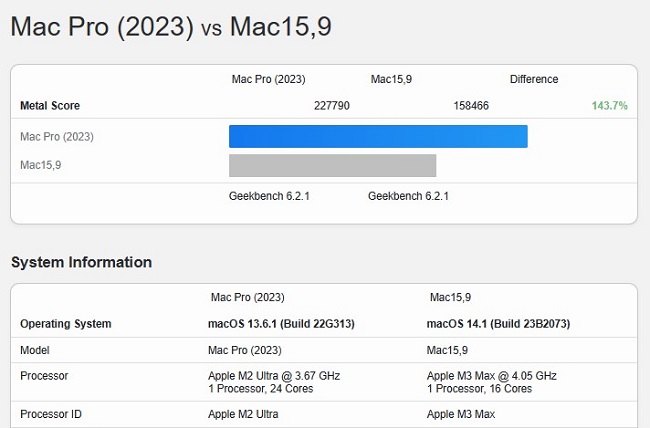Click the blue Mac Pro (2023) score bar
Image resolution: width=650 pixels, height=428 pixels.
(377, 137)
